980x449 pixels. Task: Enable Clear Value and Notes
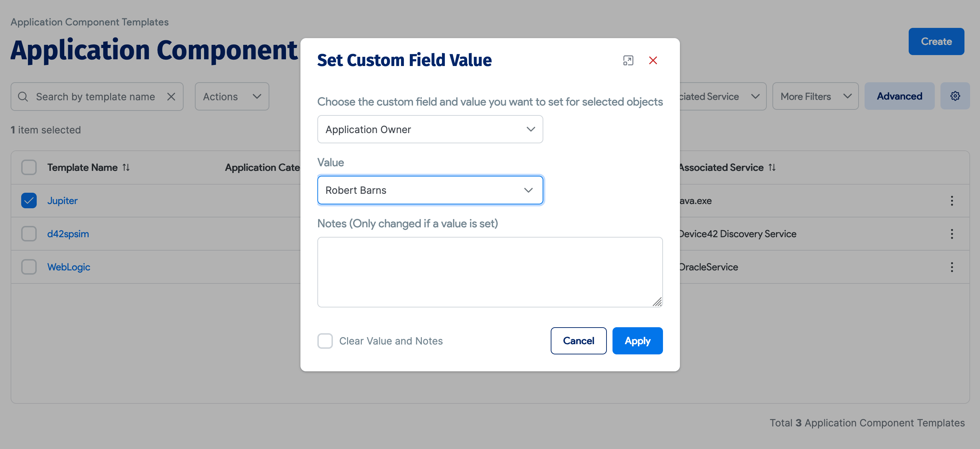(x=325, y=341)
